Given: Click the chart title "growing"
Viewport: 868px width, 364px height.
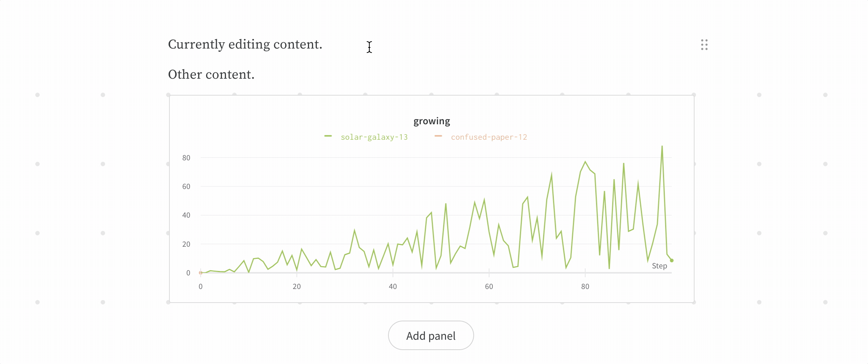Looking at the screenshot, I should coord(431,121).
